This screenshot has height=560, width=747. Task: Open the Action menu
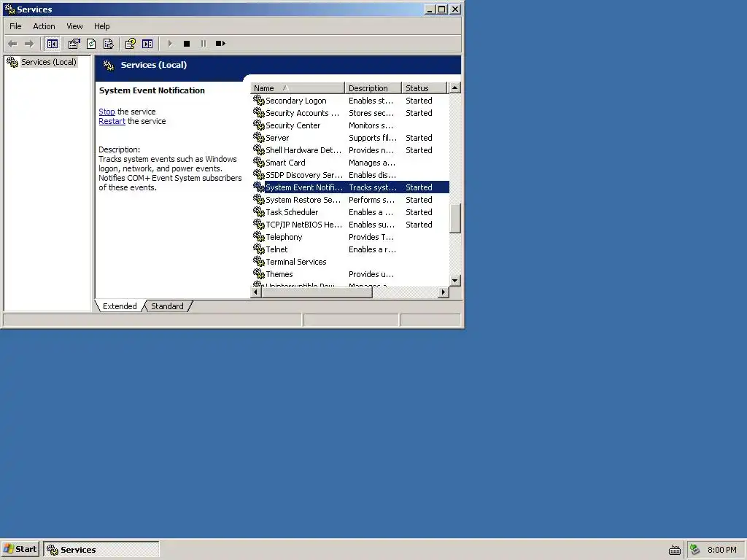click(44, 26)
